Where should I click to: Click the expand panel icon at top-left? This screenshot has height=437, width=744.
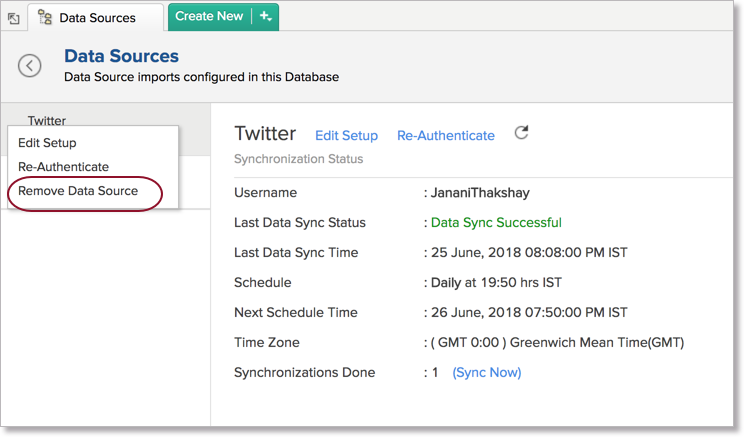13,18
